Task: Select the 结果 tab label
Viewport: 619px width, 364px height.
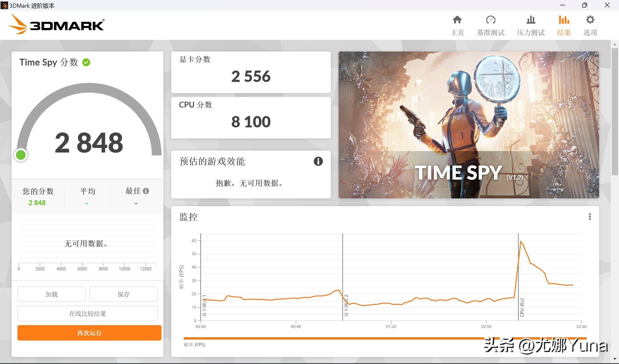Action: (564, 32)
